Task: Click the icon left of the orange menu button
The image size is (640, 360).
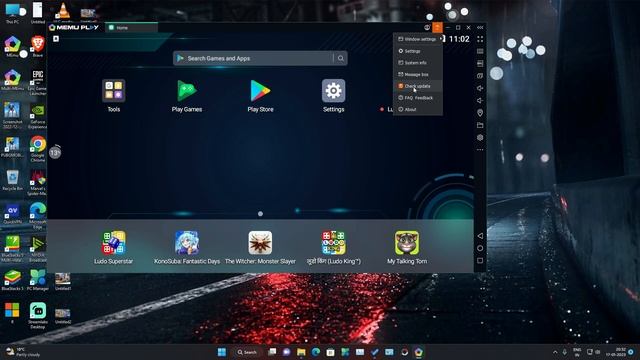Action: [427, 27]
